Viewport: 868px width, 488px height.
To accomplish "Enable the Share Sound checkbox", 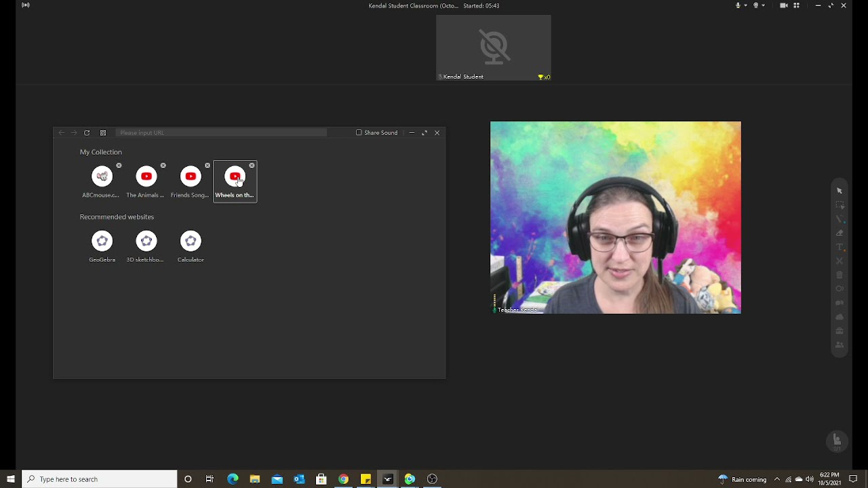I will click(359, 133).
